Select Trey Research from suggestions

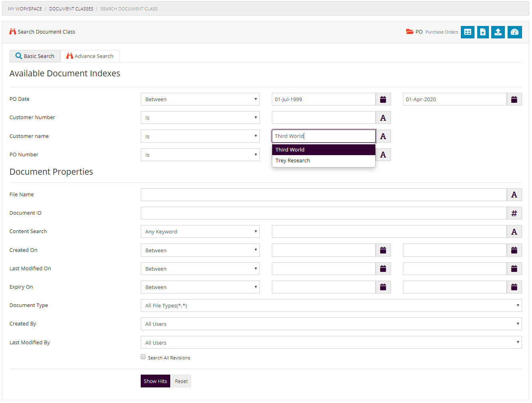[x=293, y=161]
